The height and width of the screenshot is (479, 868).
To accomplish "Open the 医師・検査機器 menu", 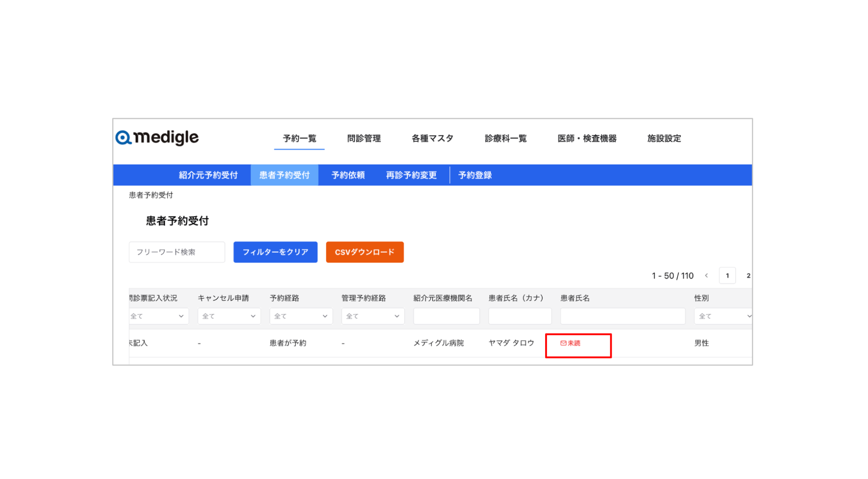I will pos(587,138).
